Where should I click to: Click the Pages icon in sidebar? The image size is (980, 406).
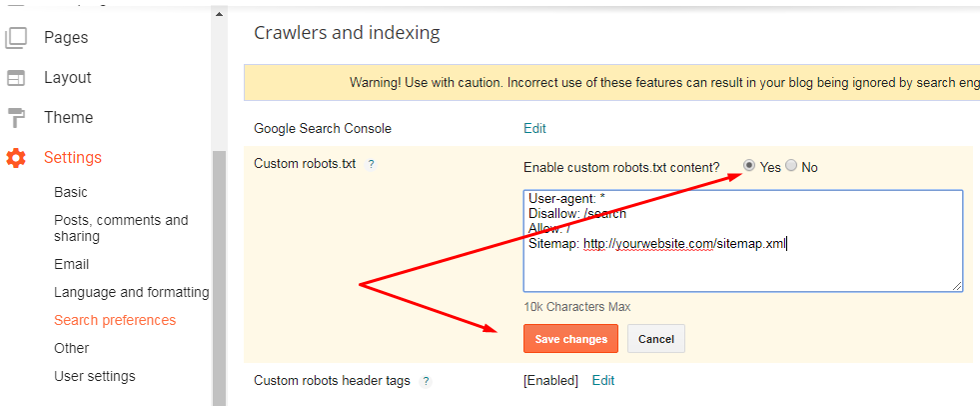click(16, 38)
